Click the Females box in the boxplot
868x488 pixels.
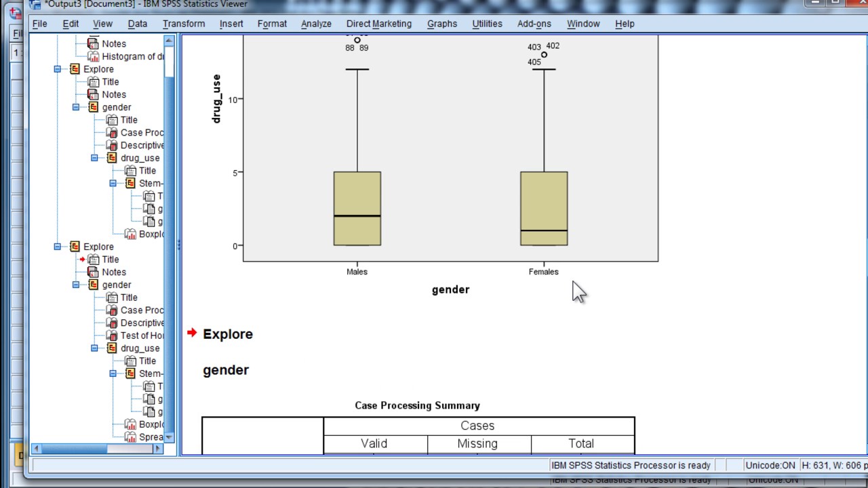point(544,209)
